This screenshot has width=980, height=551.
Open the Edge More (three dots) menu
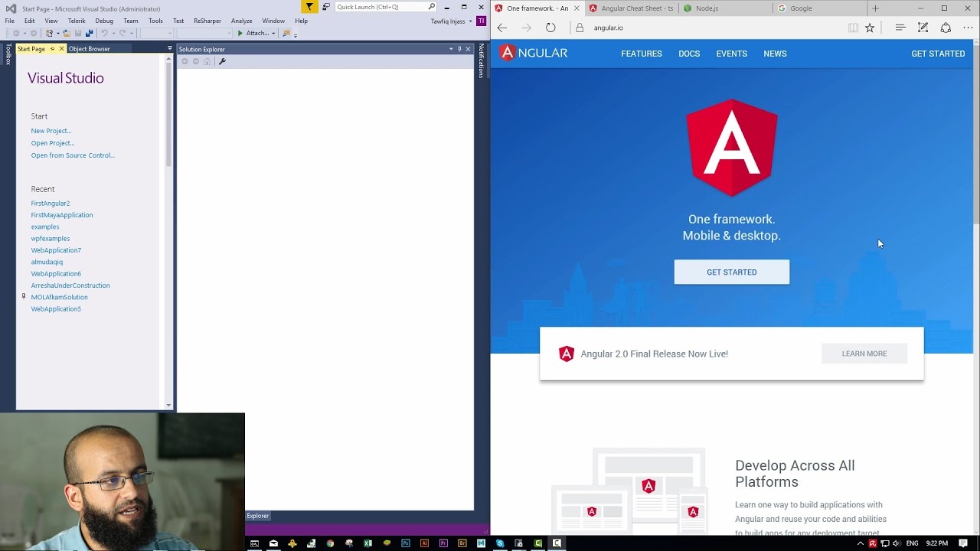click(968, 28)
